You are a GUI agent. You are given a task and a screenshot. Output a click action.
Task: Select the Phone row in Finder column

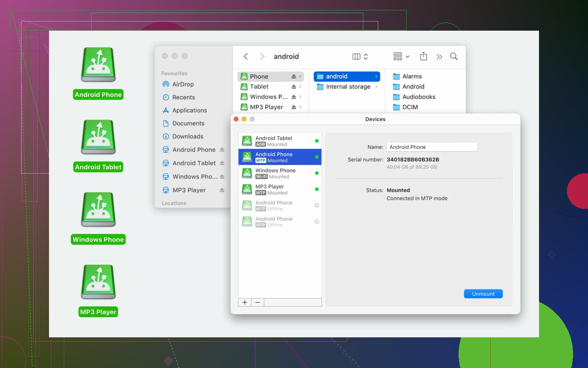[x=271, y=76]
